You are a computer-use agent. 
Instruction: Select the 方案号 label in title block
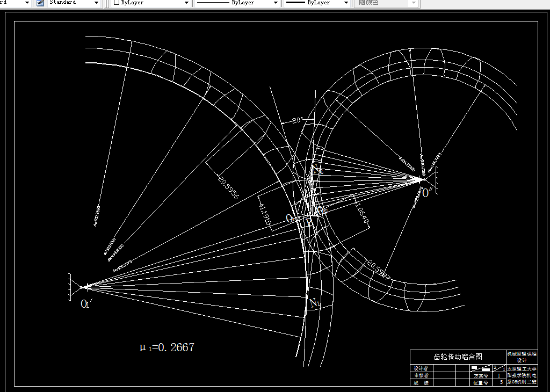point(481,376)
